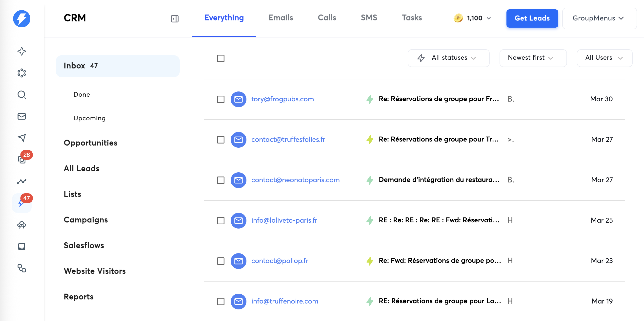Click the sparkle star icon in left sidebar
644x321 pixels.
[x=22, y=52]
